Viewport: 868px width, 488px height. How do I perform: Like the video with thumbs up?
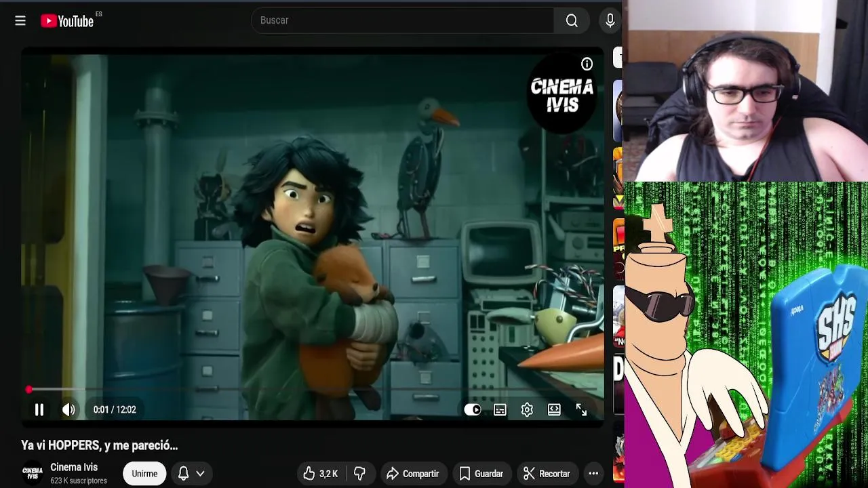click(x=322, y=473)
